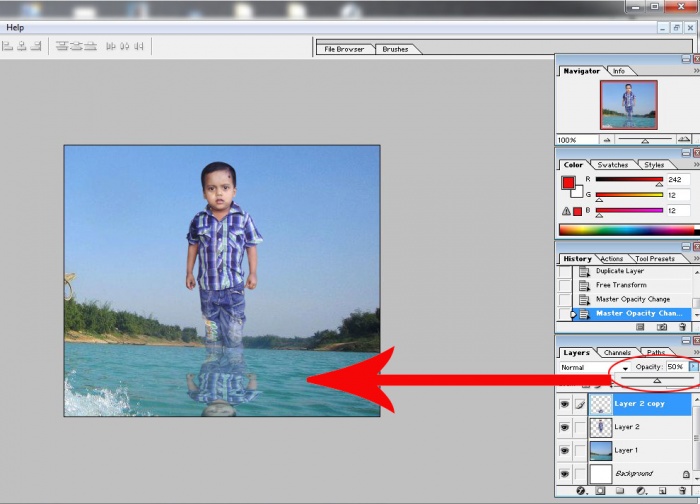700x504 pixels.
Task: Open the Brushes tab in palette well
Action: click(396, 49)
